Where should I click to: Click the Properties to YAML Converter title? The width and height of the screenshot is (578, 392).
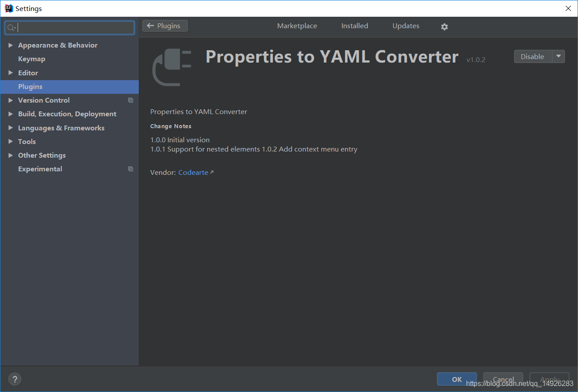pyautogui.click(x=332, y=57)
